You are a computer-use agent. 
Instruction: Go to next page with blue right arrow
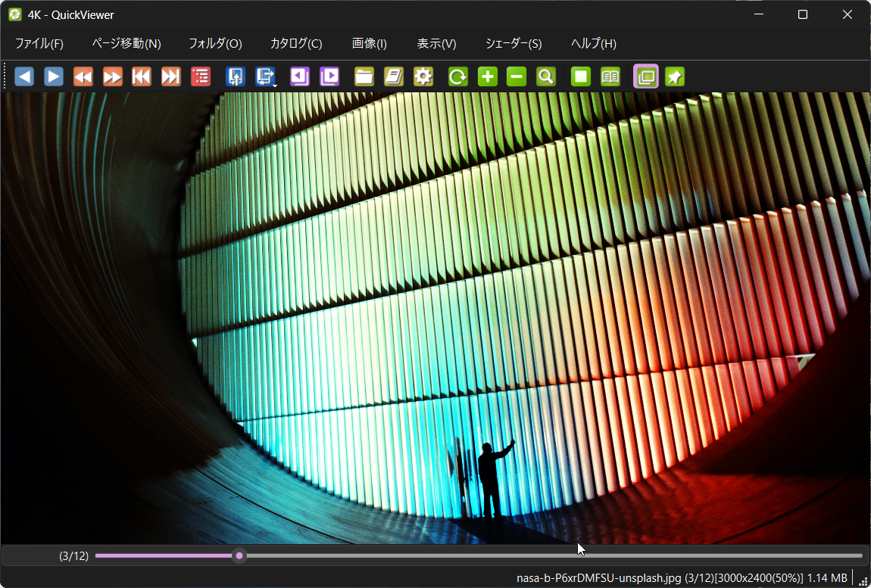click(x=53, y=76)
